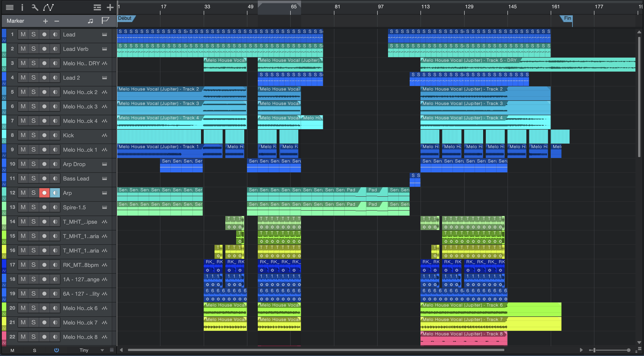Image resolution: width=644 pixels, height=356 pixels.
Task: Click global Mute button at bottom
Action: tap(12, 350)
